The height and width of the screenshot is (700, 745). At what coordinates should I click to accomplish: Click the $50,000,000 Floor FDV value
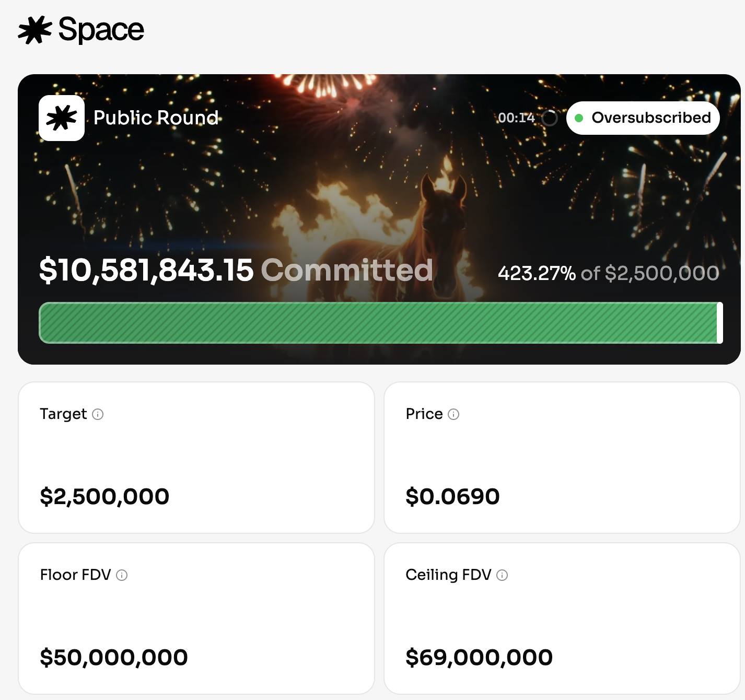114,657
